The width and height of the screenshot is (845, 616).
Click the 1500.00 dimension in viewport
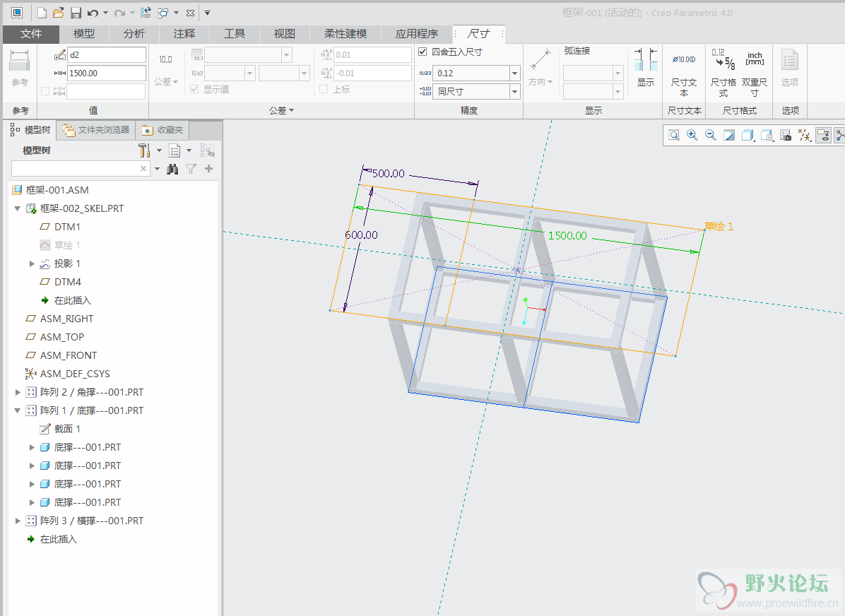567,235
